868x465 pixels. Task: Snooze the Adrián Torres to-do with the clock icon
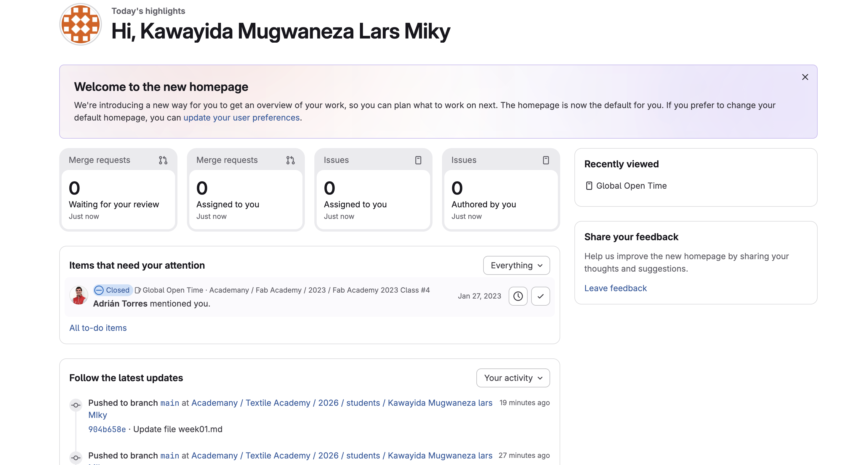pyautogui.click(x=518, y=296)
